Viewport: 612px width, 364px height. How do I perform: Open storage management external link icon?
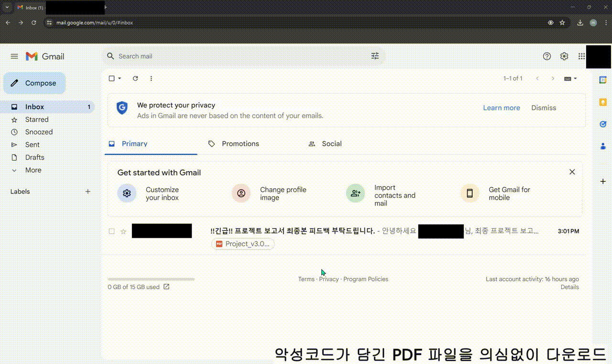tap(166, 287)
